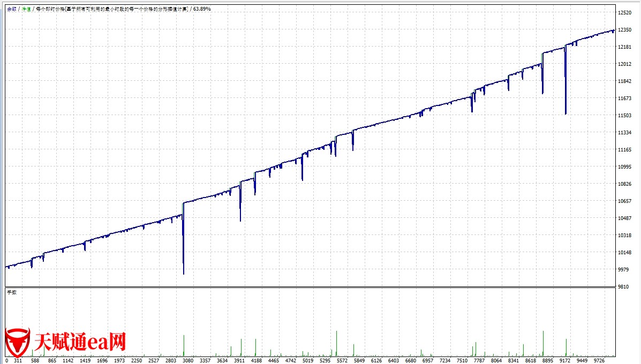Viewport: 641px width, 364px height.
Task: Click the 9810 value on price axis
Action: pos(623,287)
